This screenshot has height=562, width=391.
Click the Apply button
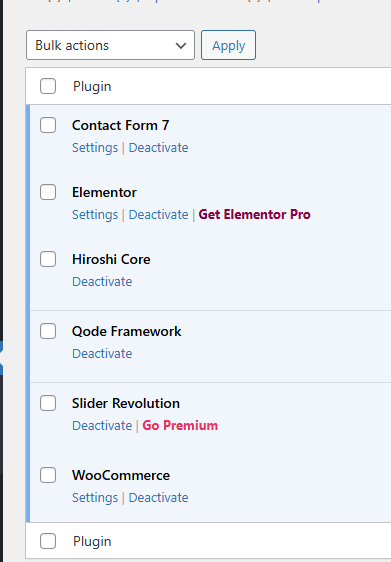point(228,45)
